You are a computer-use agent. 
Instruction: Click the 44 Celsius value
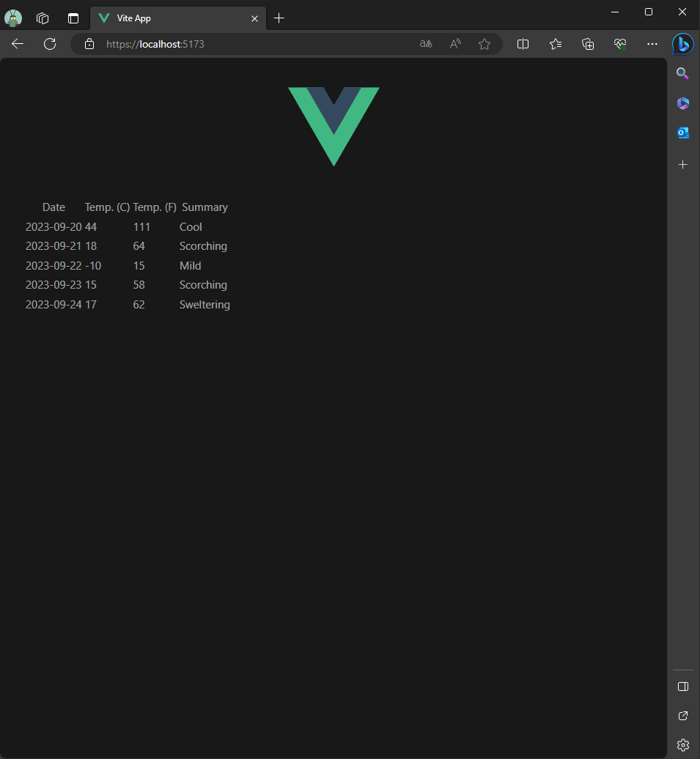91,227
